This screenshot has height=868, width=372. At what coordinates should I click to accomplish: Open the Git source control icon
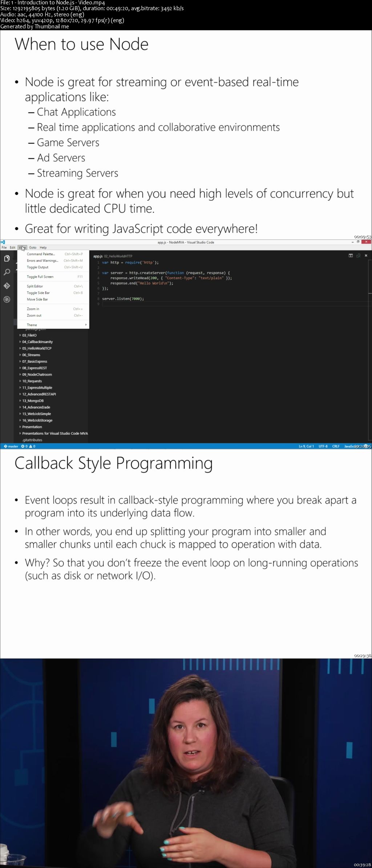(7, 286)
